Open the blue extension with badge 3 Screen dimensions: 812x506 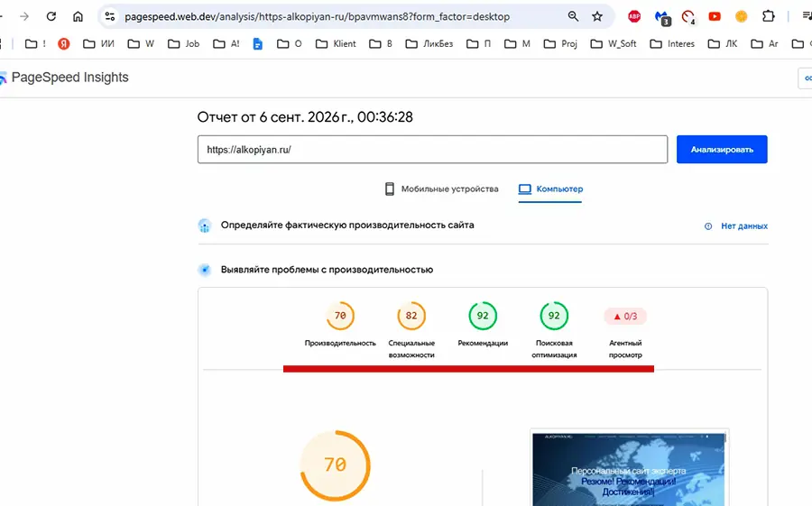[662, 18]
